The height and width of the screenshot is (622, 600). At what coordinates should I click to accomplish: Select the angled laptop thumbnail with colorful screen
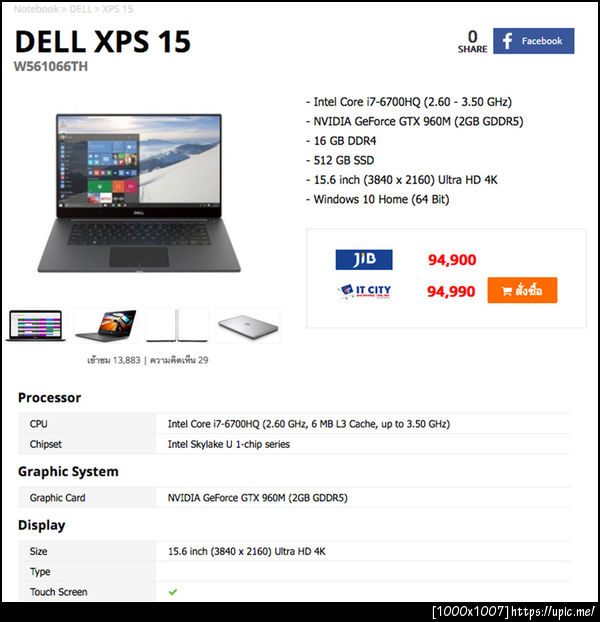point(105,325)
